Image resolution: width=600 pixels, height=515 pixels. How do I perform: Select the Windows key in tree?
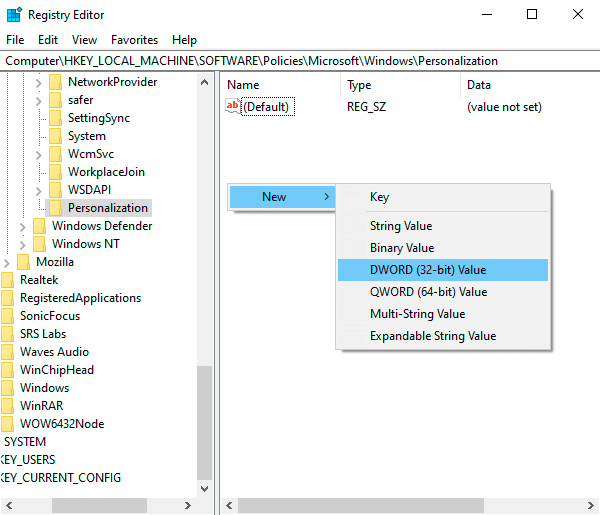click(44, 388)
